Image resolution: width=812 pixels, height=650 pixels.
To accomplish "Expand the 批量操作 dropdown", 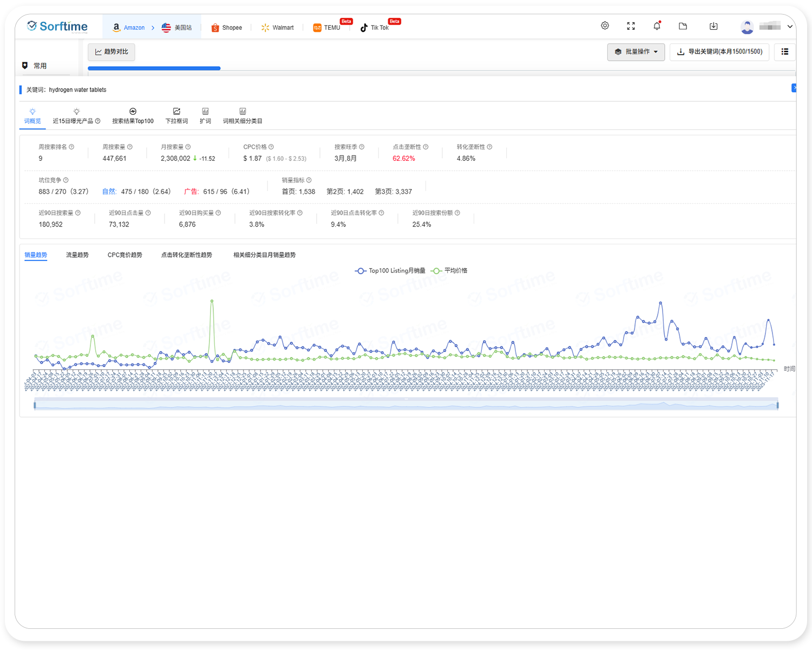I will pyautogui.click(x=636, y=52).
